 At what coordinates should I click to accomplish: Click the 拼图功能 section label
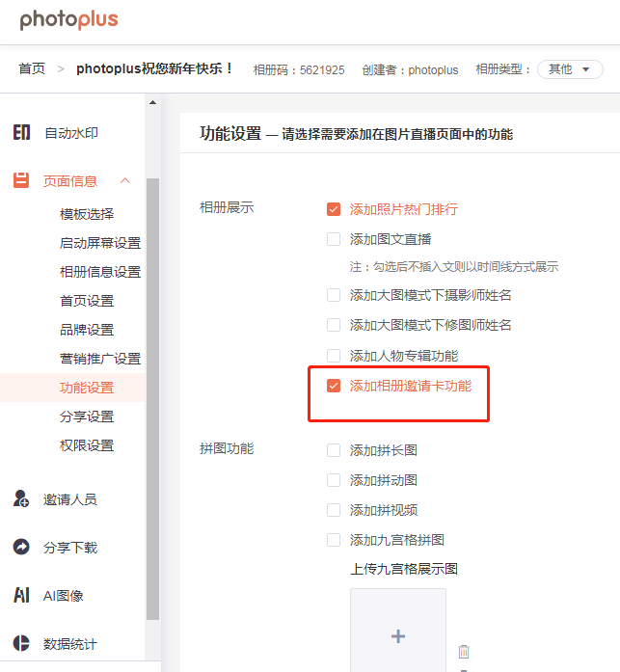227,448
